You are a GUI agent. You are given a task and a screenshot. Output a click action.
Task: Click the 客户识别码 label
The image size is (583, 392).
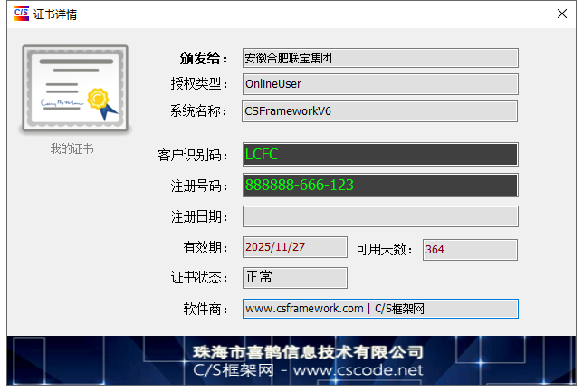[x=193, y=155]
